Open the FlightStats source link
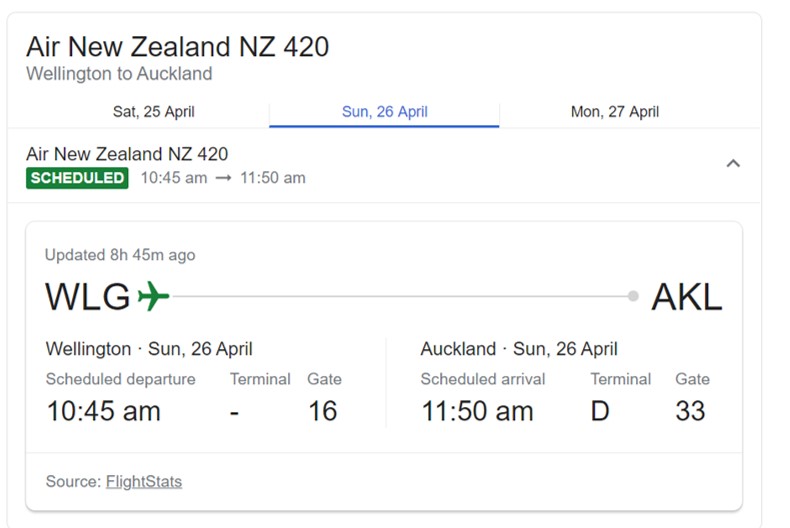The image size is (790, 528). 144,481
